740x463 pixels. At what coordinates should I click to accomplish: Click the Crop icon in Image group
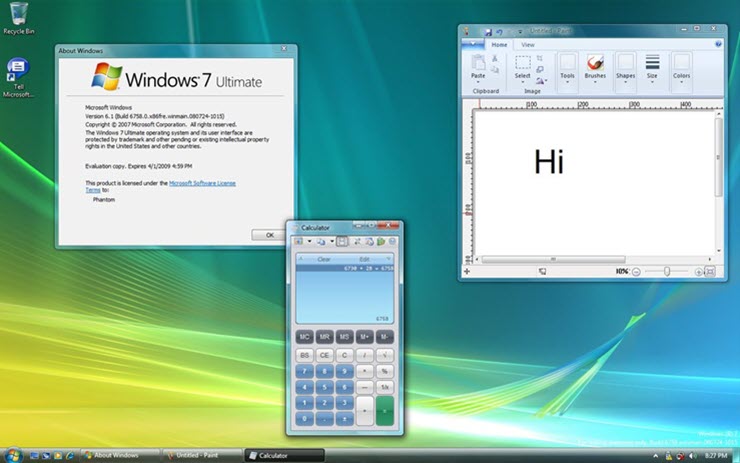540,59
